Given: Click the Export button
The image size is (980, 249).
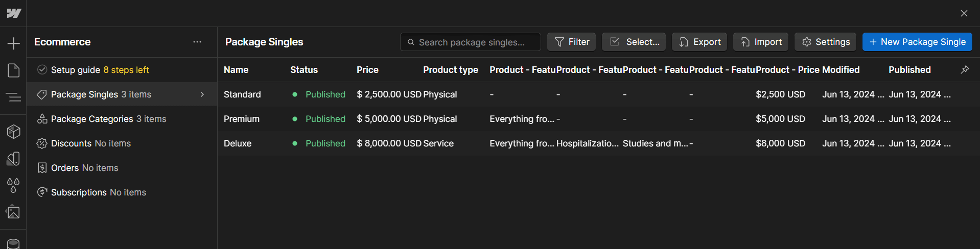Looking at the screenshot, I should tap(699, 42).
